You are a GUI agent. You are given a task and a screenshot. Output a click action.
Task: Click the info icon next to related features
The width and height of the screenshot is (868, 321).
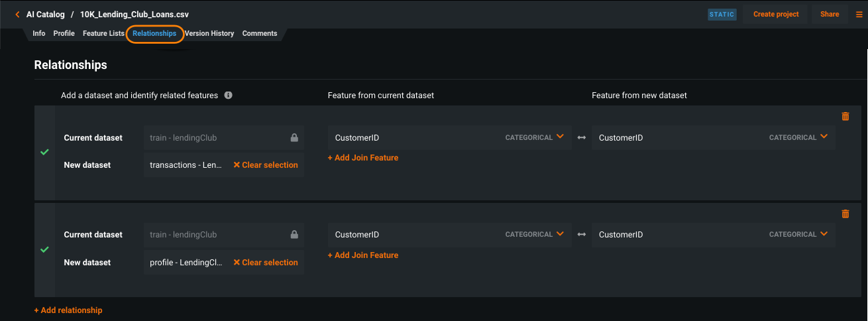[x=228, y=96]
